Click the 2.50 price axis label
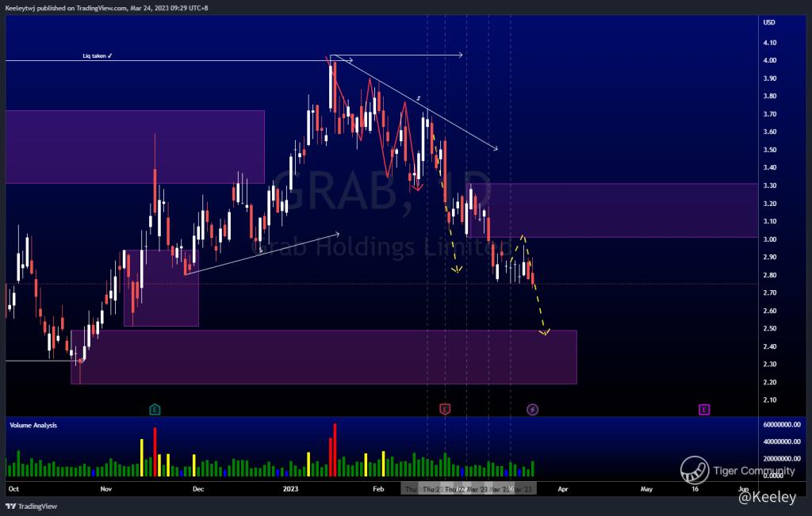This screenshot has height=516, width=812. coord(769,329)
